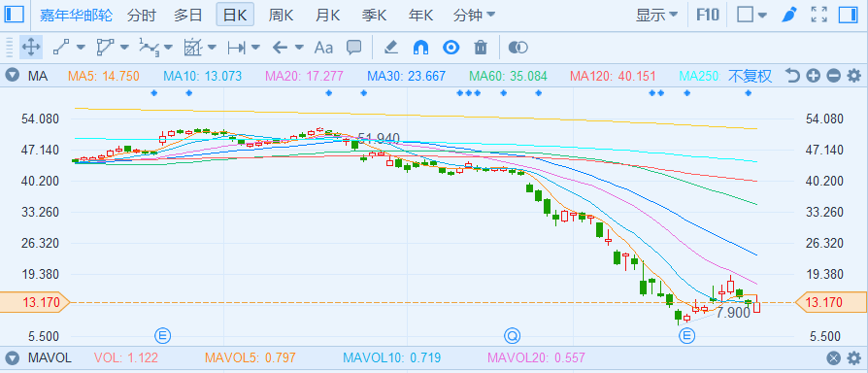Open polygon tool dropdown arrow
The image size is (868, 373).
click(x=124, y=48)
